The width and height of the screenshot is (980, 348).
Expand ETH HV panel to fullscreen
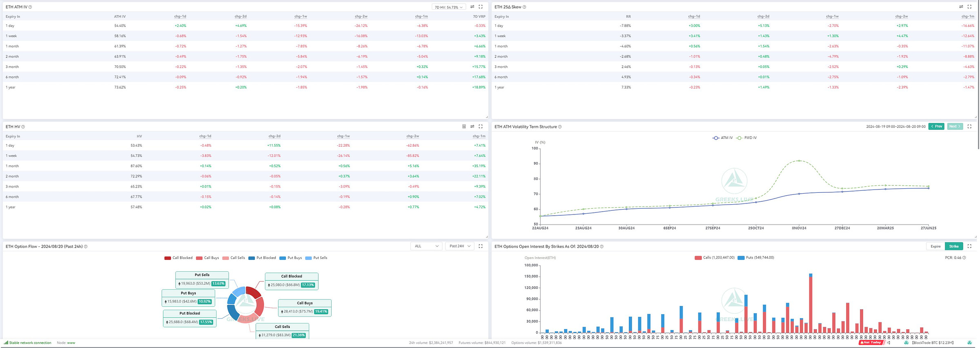[x=481, y=127]
